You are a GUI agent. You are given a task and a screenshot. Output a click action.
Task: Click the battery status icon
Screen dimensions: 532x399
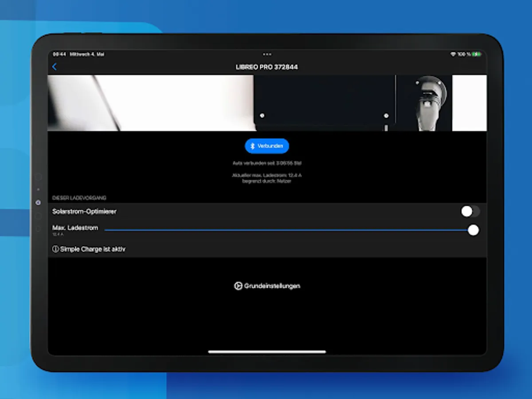click(477, 54)
